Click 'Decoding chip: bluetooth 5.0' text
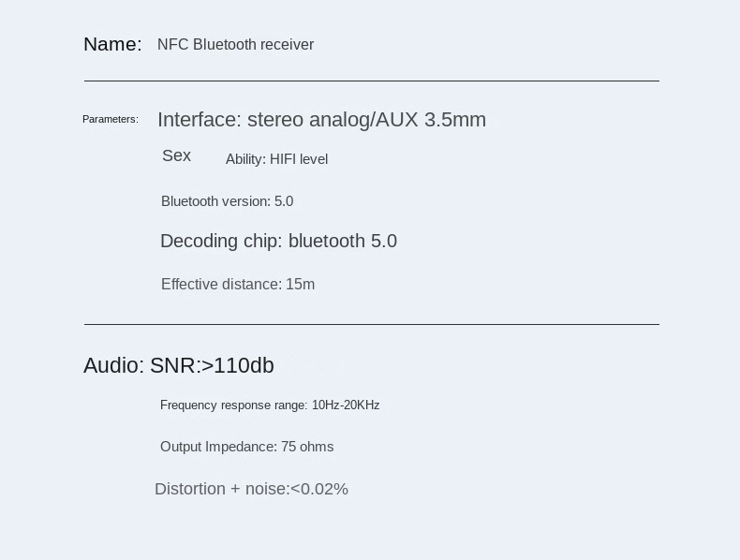Image resolution: width=740 pixels, height=560 pixels. coord(278,241)
